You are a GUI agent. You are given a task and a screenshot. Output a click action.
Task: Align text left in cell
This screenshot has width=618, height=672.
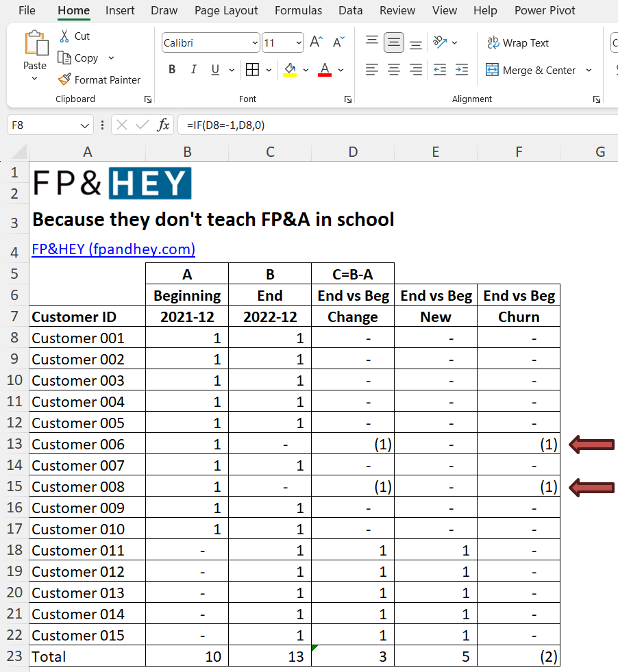371,69
